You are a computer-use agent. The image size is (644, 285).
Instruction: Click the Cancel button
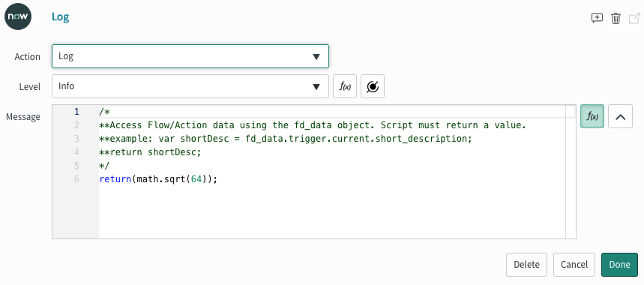(x=574, y=265)
